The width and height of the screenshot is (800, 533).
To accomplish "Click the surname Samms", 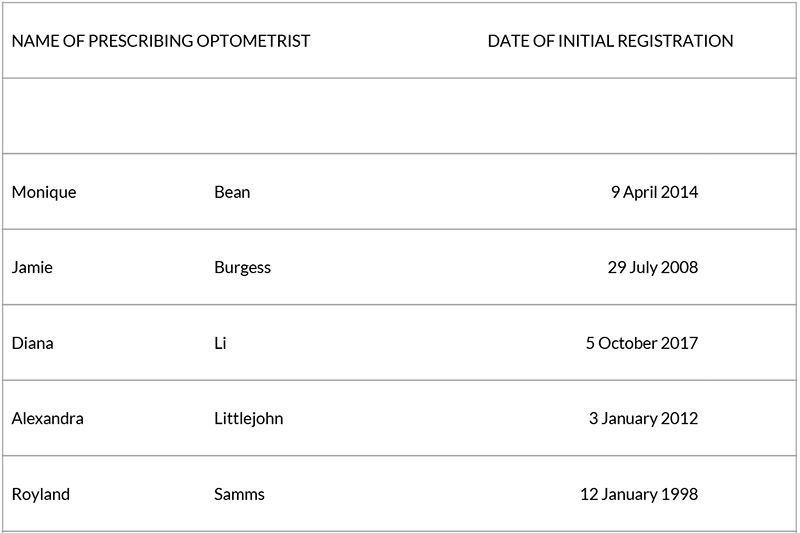I will pos(239,494).
